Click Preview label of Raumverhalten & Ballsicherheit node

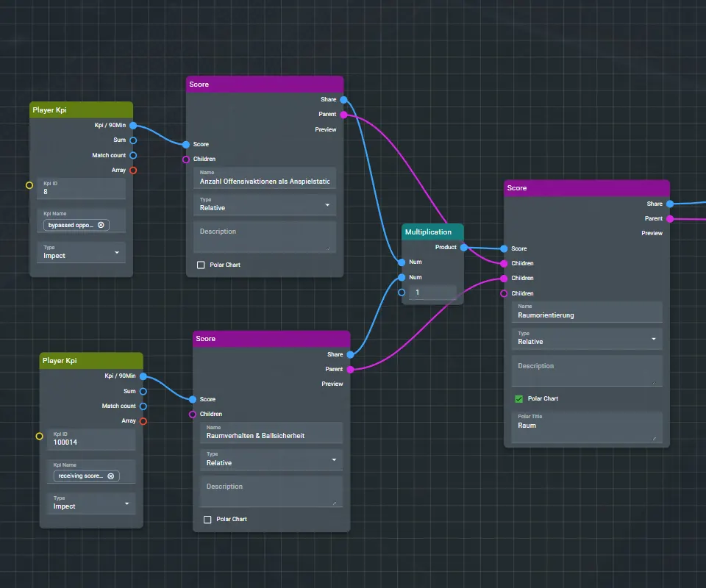point(332,384)
